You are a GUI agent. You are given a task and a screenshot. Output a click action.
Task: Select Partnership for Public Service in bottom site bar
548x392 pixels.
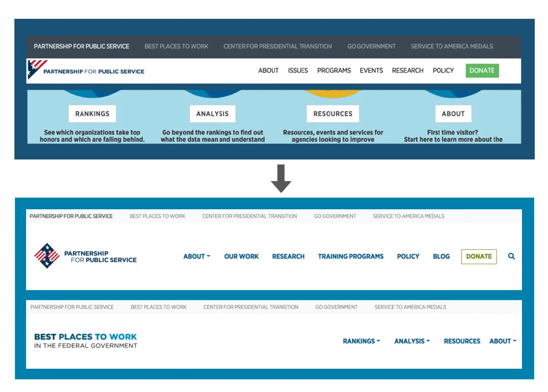point(72,307)
